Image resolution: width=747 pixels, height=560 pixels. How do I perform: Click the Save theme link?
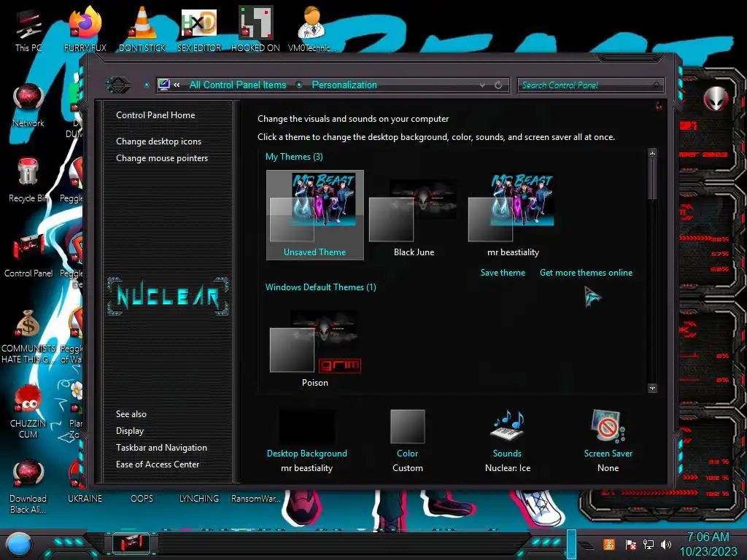point(503,273)
